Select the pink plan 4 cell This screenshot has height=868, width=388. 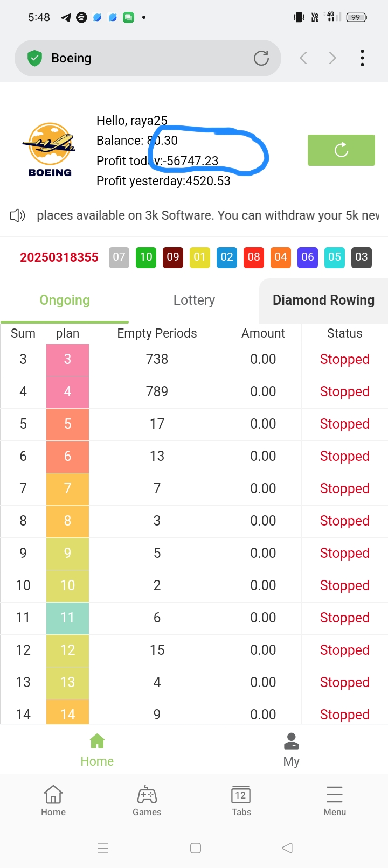pos(67,392)
